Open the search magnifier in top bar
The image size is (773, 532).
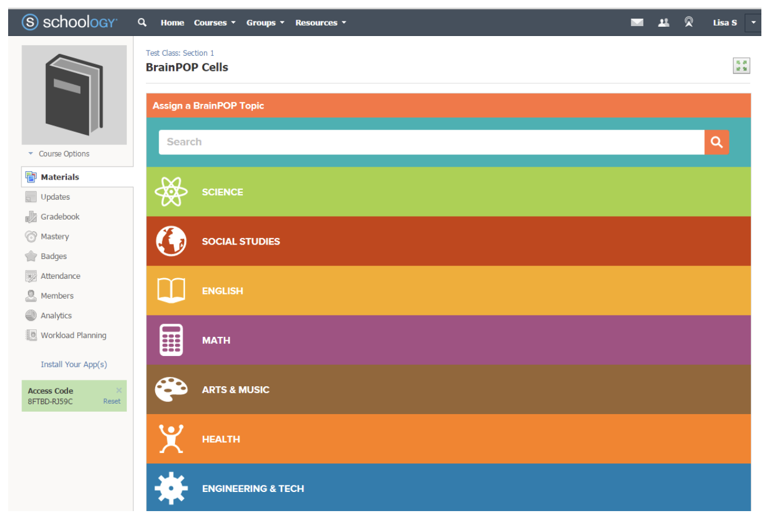[x=142, y=22]
